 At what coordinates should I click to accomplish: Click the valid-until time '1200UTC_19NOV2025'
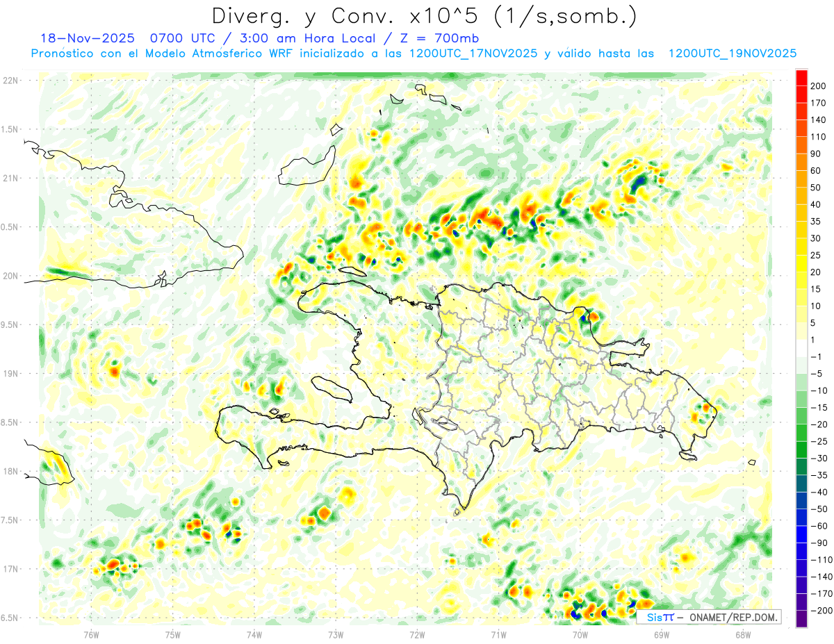pyautogui.click(x=732, y=53)
